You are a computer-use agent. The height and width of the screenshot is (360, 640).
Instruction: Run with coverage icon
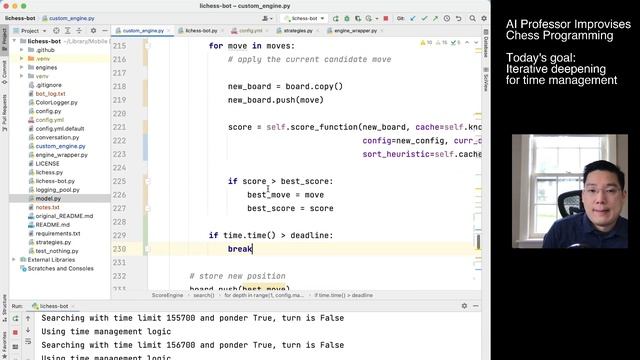[x=358, y=18]
